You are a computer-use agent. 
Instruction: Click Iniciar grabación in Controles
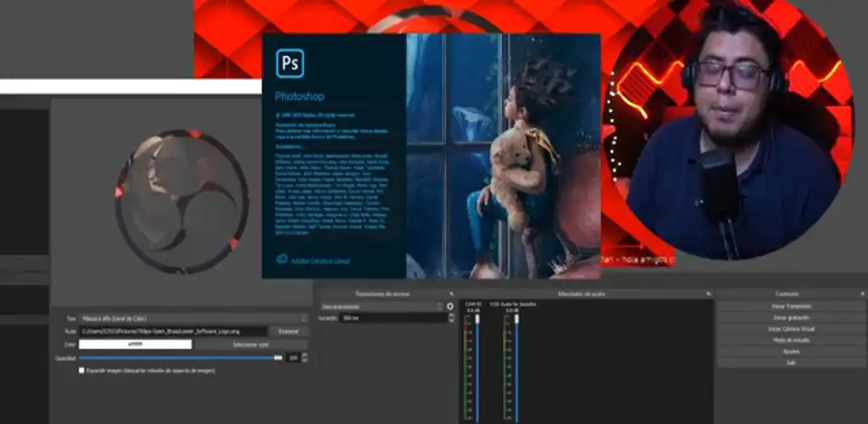(x=792, y=318)
